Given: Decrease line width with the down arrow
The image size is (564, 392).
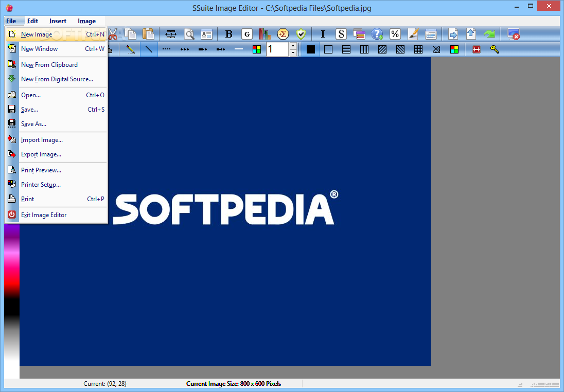Looking at the screenshot, I should pos(293,53).
